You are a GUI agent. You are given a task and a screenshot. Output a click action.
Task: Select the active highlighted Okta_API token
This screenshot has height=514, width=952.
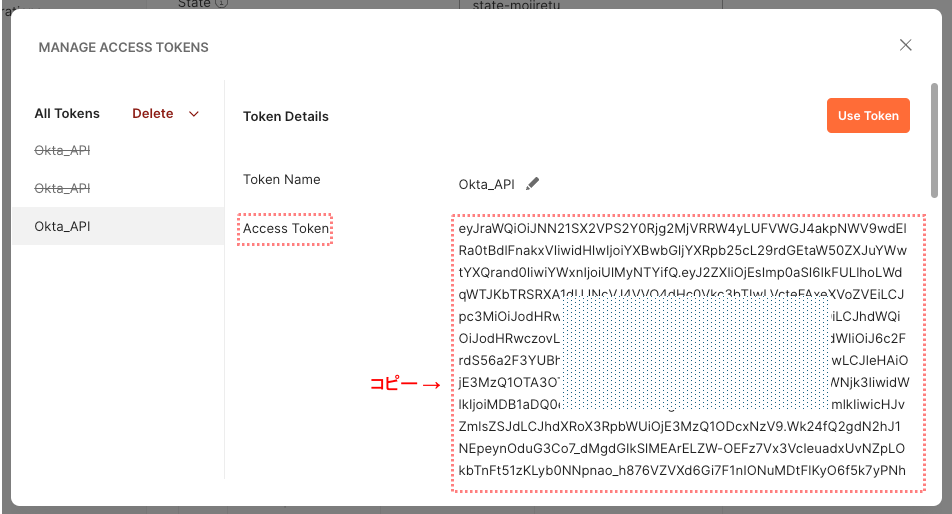point(63,226)
